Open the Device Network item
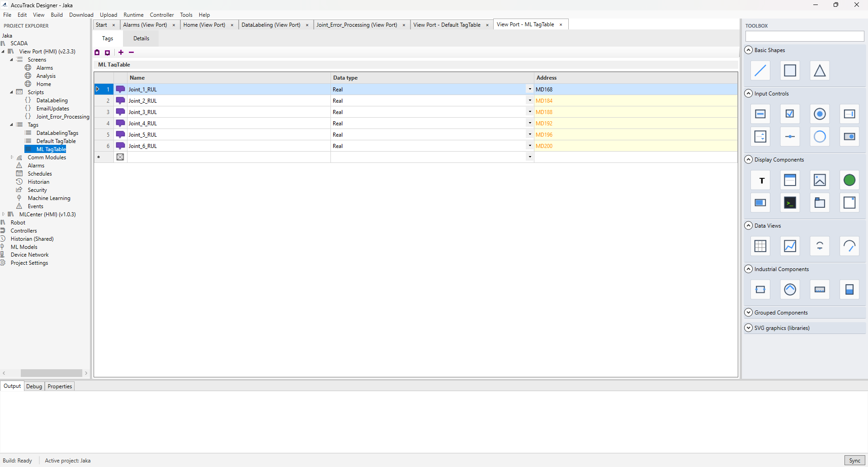Screen dimensions: 868x467 point(29,255)
